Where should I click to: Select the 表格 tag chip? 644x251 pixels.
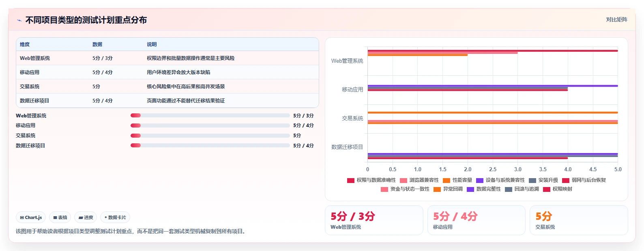pos(60,217)
